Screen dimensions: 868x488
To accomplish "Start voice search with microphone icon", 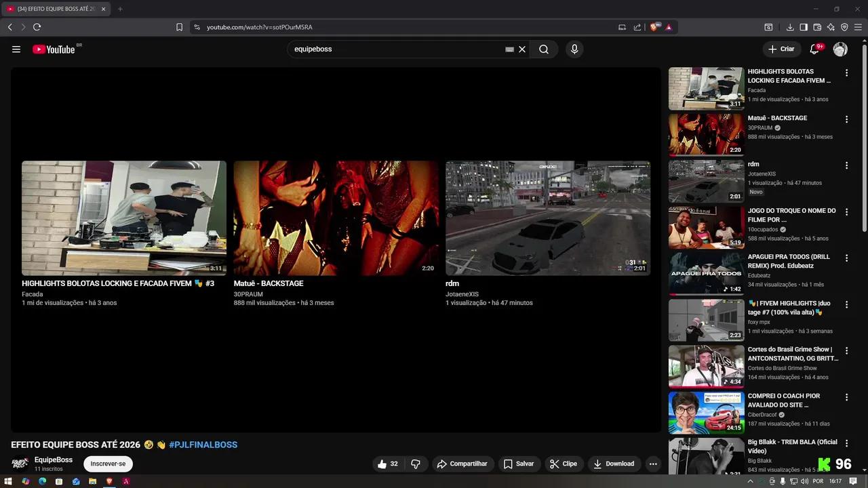I will click(574, 49).
